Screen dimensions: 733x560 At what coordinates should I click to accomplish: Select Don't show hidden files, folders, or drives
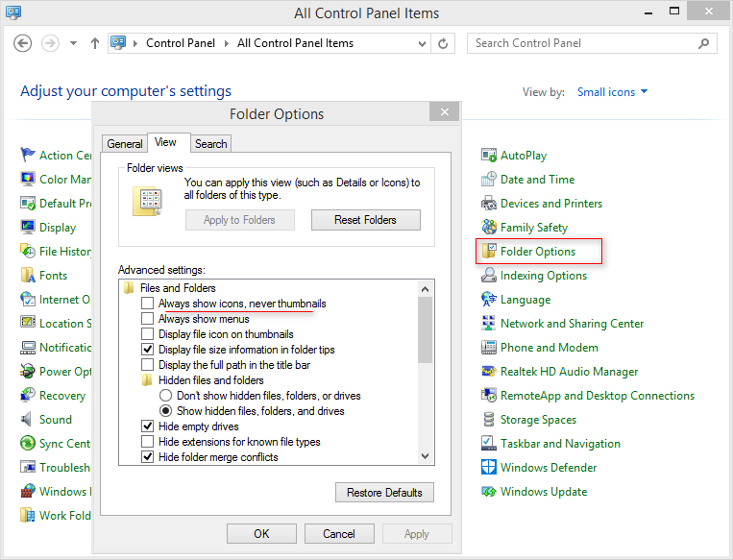[165, 396]
